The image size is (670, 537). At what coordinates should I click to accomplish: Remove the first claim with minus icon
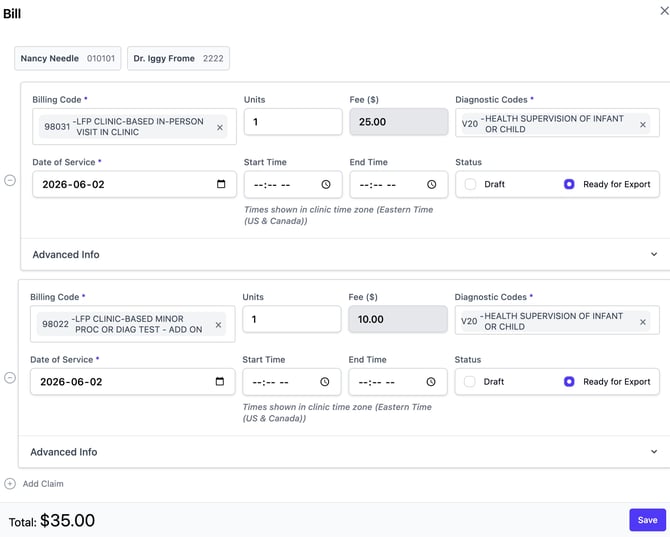click(10, 180)
